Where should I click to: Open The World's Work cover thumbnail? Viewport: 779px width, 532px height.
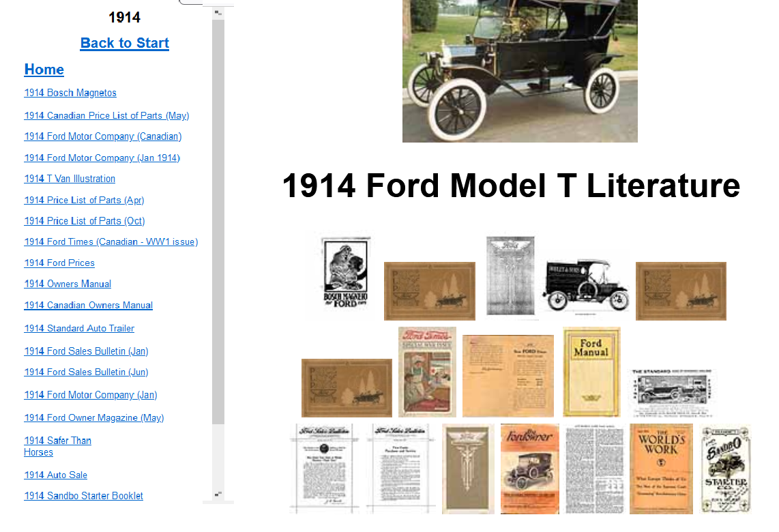661,469
